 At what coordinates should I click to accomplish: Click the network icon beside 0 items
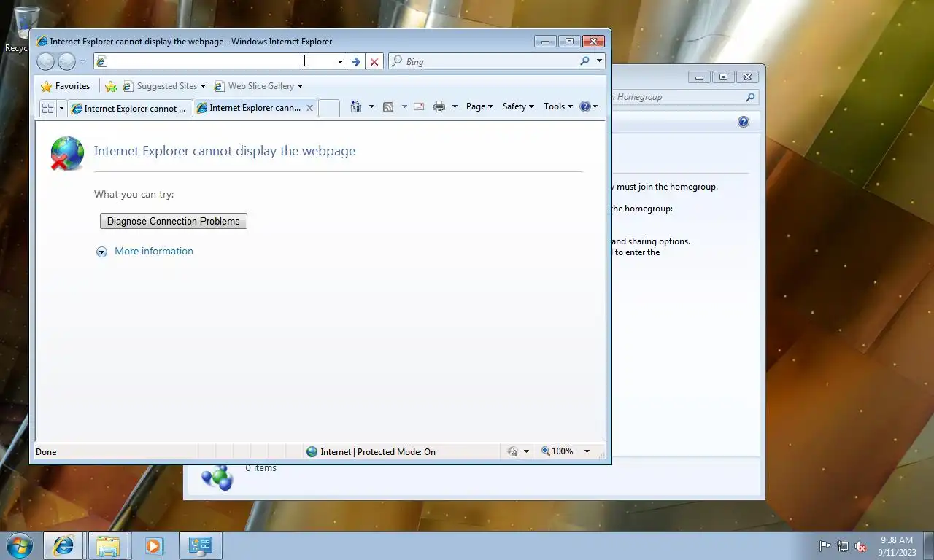coord(217,478)
